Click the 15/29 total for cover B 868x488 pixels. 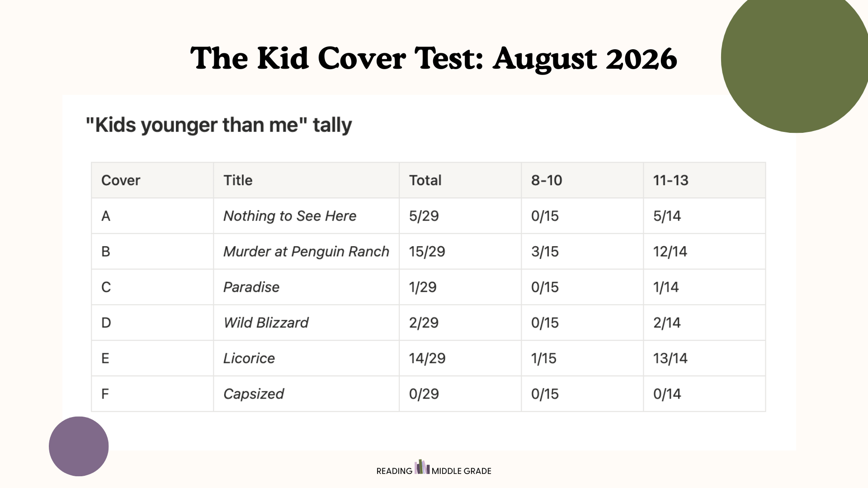(427, 252)
